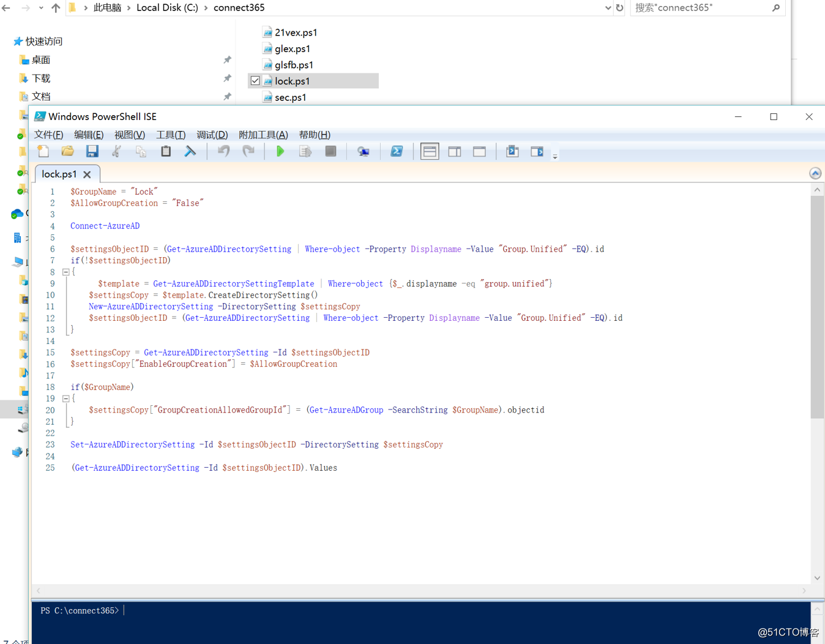Open the New Remote PowerShell Tab icon
825x644 pixels.
tap(364, 151)
